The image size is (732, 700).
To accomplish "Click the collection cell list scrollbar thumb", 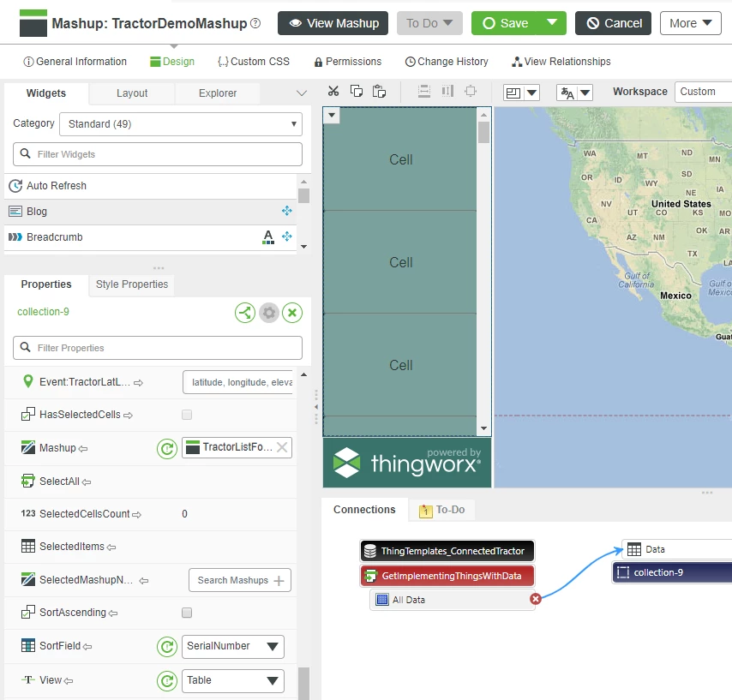I will tap(483, 132).
